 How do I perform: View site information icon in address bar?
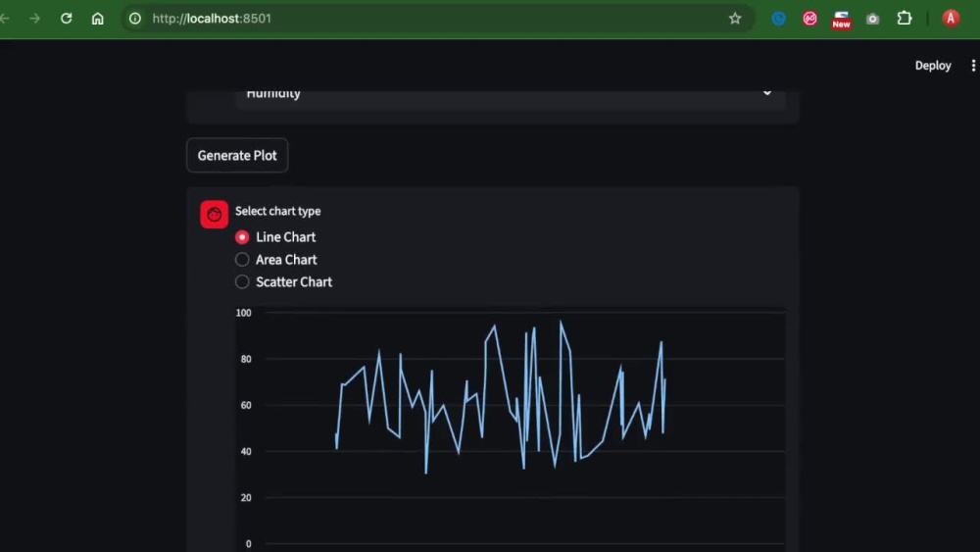135,18
